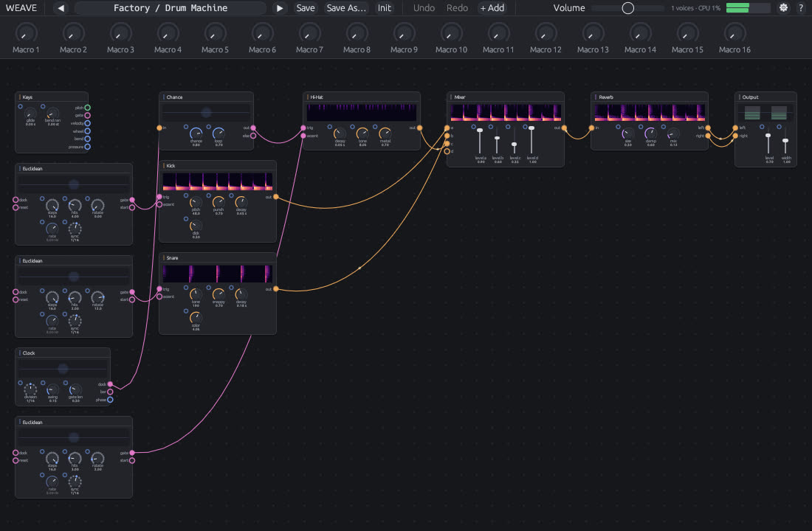Open the Factory / Drum Machine preset selector
Screen dimensions: 812x531
[x=171, y=8]
